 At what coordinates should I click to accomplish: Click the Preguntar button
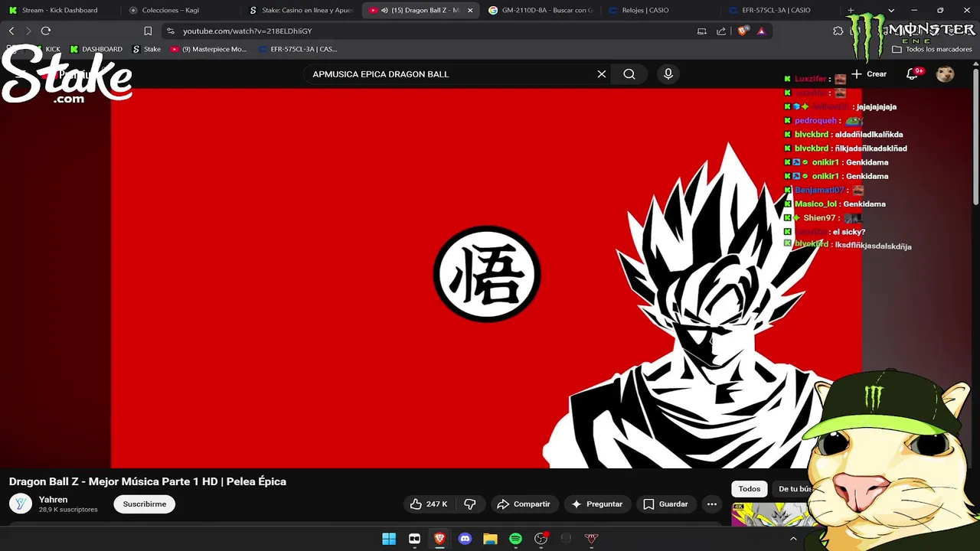click(x=596, y=504)
